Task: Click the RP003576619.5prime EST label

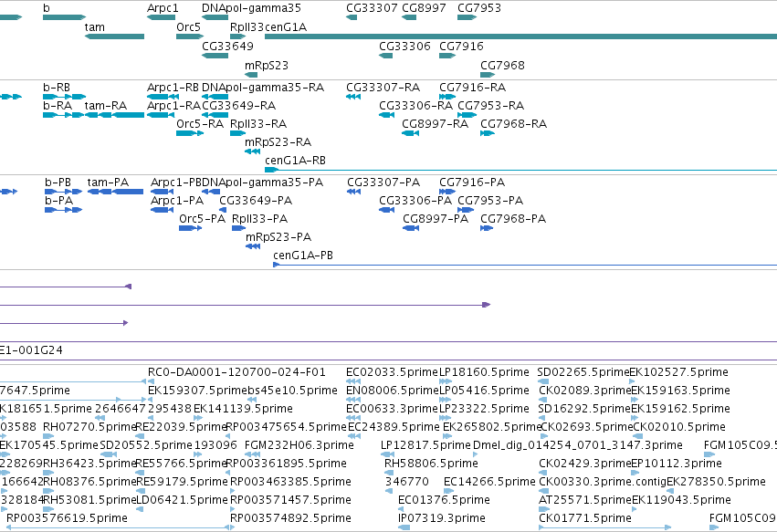Action: pos(67,518)
